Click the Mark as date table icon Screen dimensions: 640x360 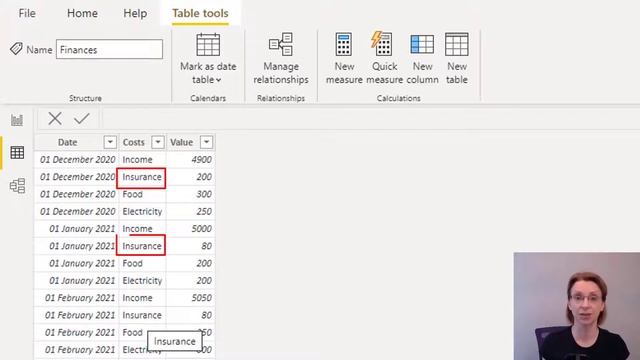pyautogui.click(x=208, y=44)
